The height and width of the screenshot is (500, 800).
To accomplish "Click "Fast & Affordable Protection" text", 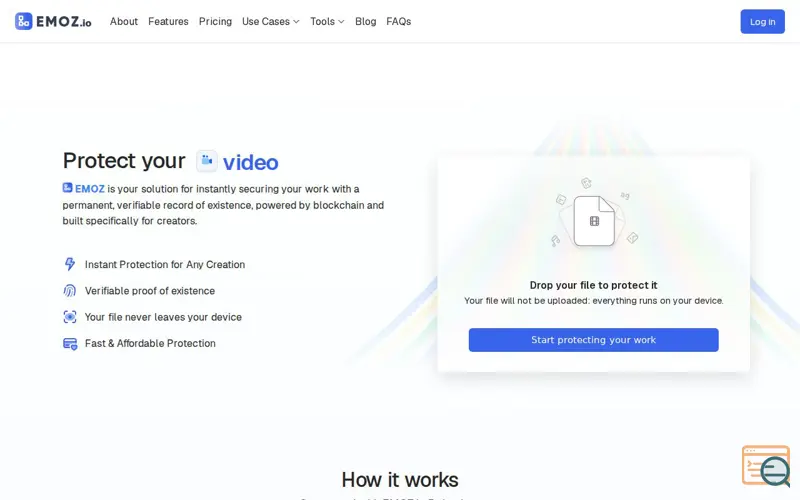I will 150,343.
